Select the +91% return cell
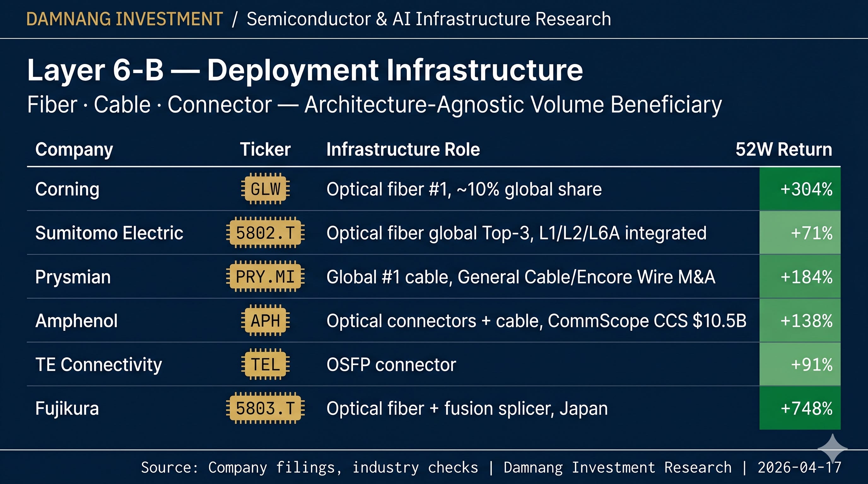The image size is (868, 484). click(x=800, y=364)
